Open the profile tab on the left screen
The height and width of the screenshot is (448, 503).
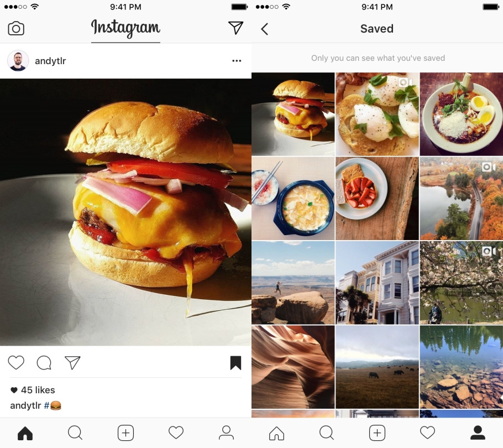click(226, 433)
